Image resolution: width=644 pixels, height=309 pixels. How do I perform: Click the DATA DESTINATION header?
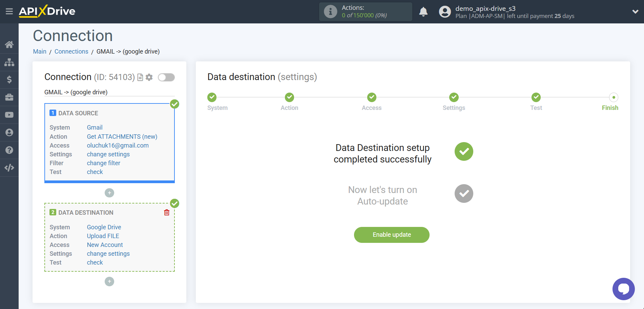86,213
